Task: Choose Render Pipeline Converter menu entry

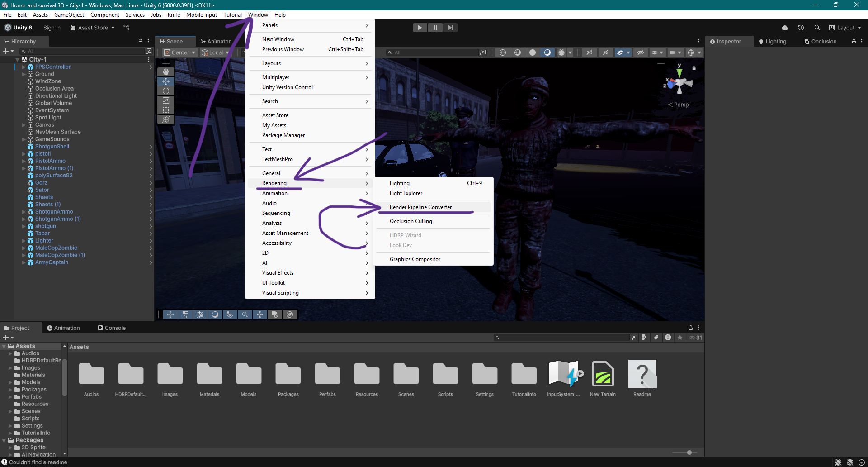Action: point(420,207)
